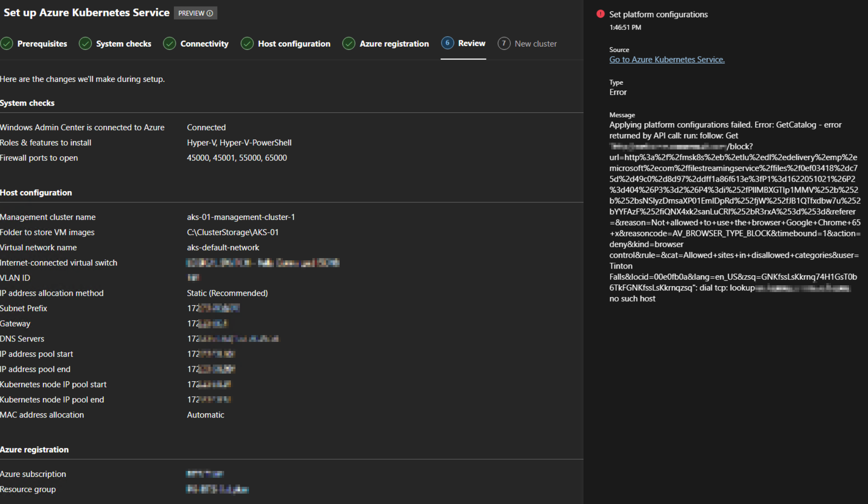
Task: Open the Azure registration step
Action: click(x=394, y=43)
